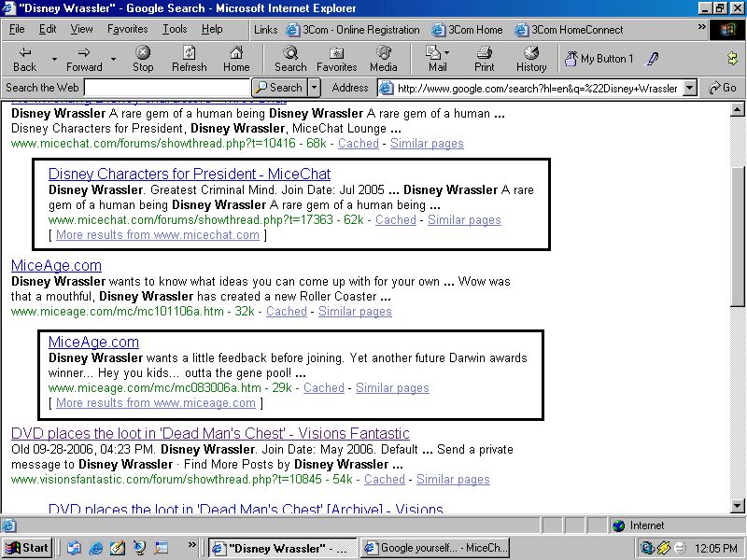
Task: Click the pen icon beside My Button 1
Action: coord(651,59)
